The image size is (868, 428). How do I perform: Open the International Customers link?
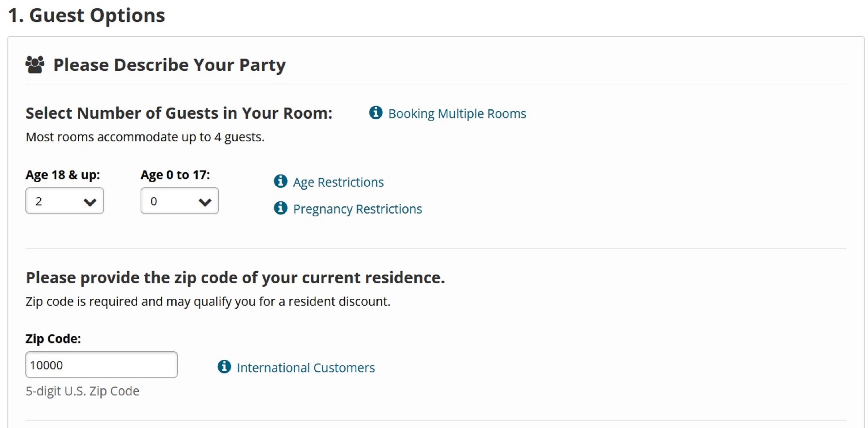[305, 368]
